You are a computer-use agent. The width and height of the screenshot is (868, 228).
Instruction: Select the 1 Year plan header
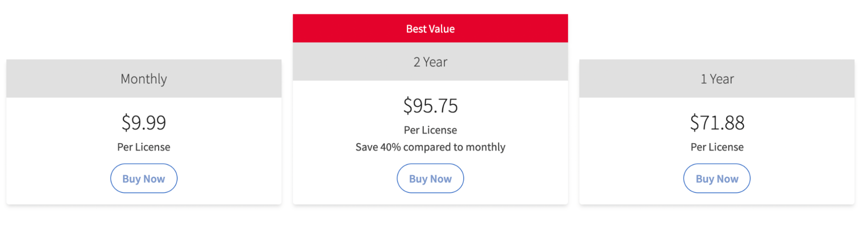pyautogui.click(x=717, y=79)
